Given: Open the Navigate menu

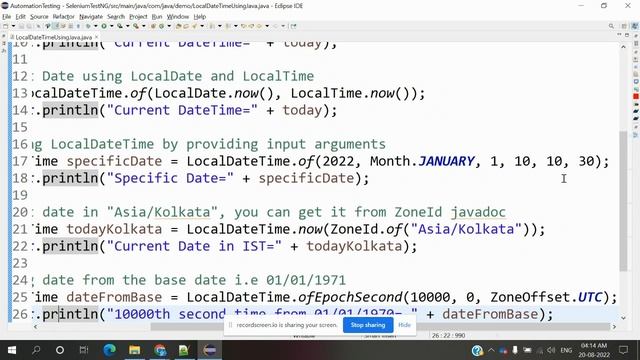Looking at the screenshot, I should pos(91,17).
